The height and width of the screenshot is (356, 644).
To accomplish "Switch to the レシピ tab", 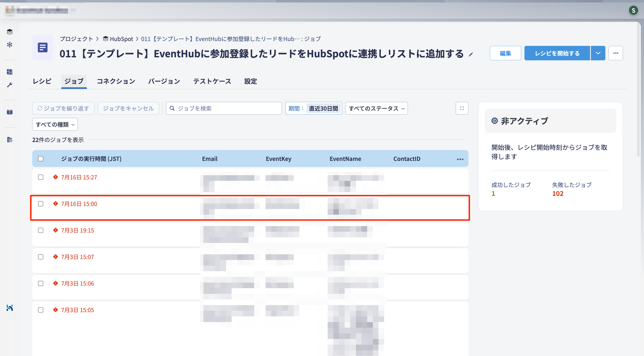I will pos(42,81).
